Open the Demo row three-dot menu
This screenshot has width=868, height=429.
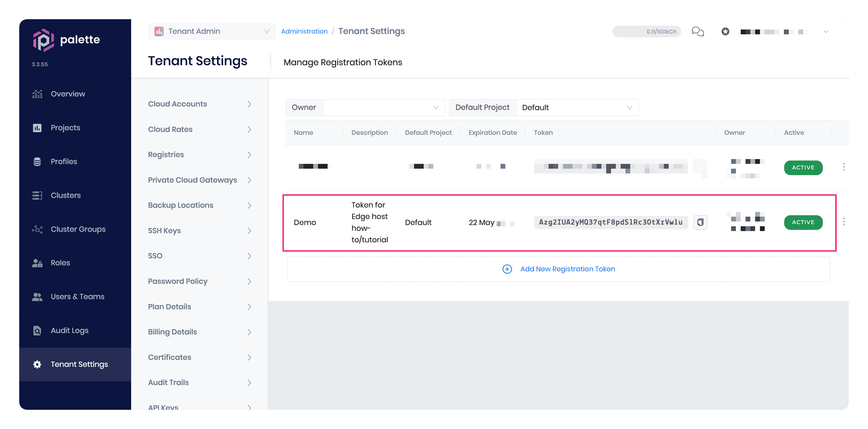(844, 221)
